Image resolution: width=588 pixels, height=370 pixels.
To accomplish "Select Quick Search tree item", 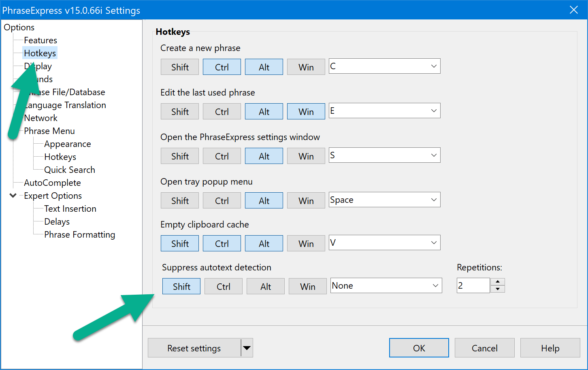I will coord(70,170).
